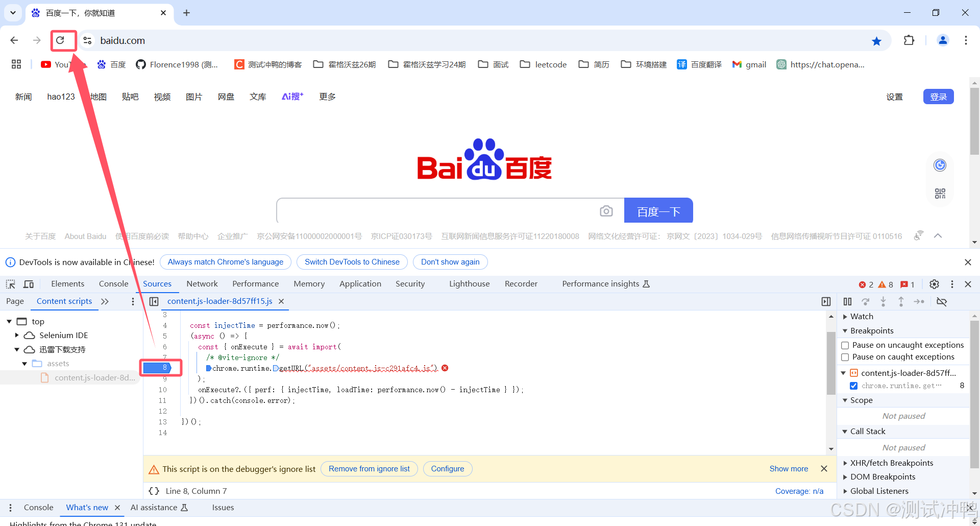
Task: Pause script execution
Action: pyautogui.click(x=847, y=301)
